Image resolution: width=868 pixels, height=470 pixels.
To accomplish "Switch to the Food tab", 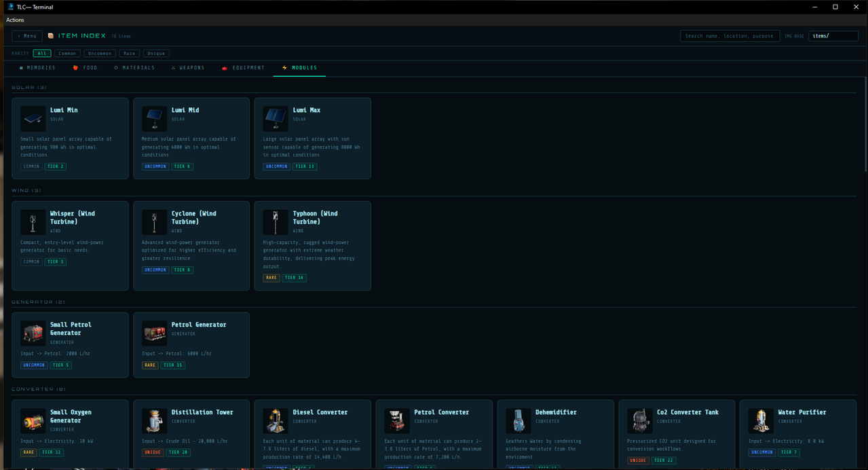I will pyautogui.click(x=86, y=68).
